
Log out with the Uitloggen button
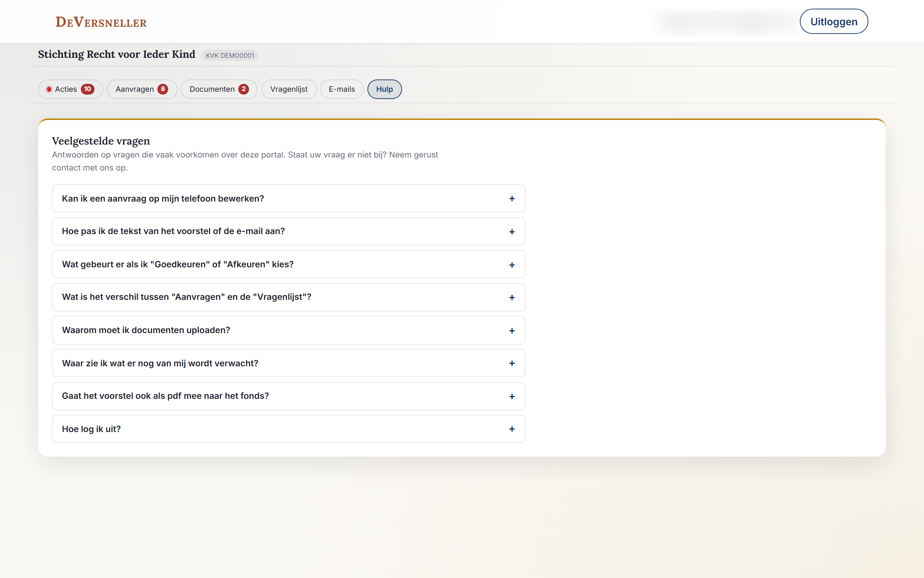pos(833,22)
